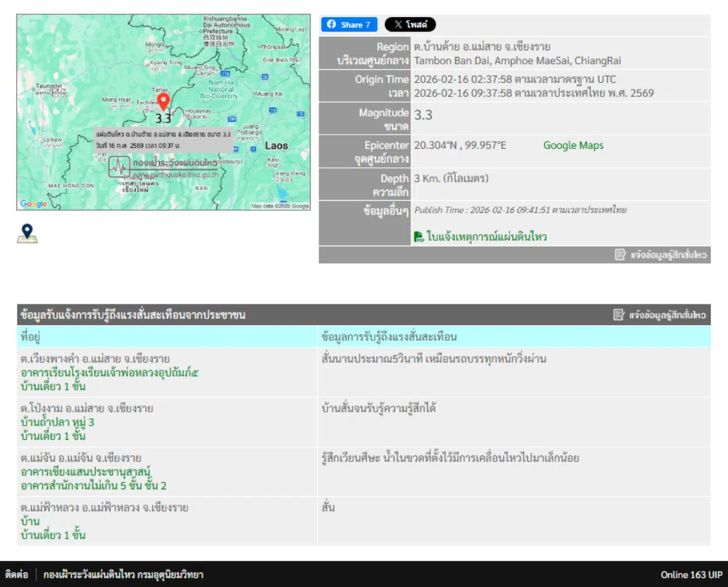Click the report icon in the felt-report table header

tap(619, 314)
